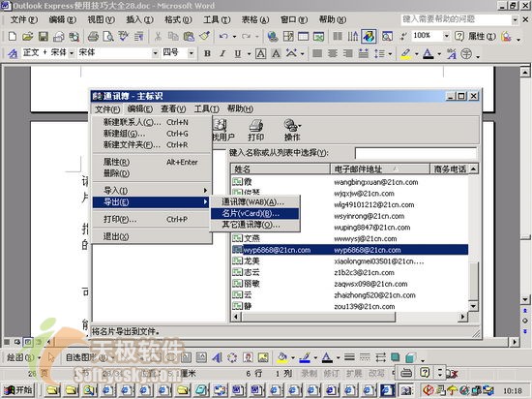Click the highlight color marker swatch
The width and height of the screenshot is (532, 399).
[x=406, y=53]
